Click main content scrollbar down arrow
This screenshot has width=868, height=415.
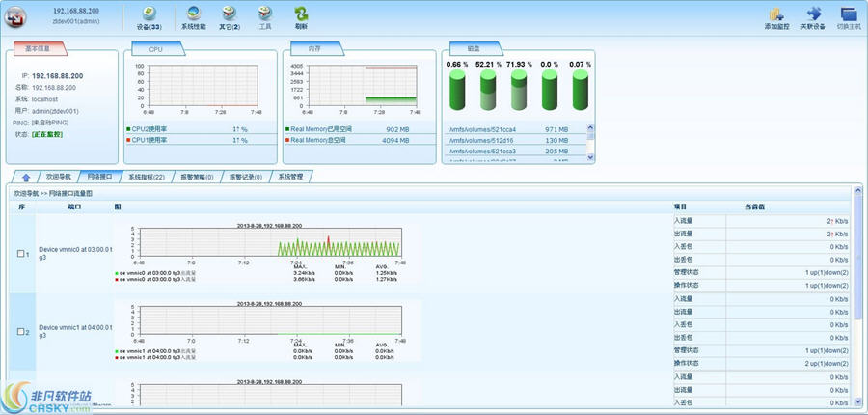coord(858,401)
